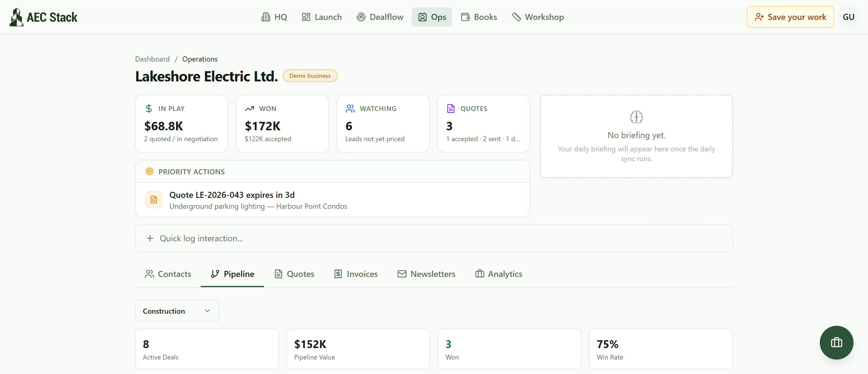Screen dimensions: 868x374
Task: Click the AEC Stack logo icon
Action: 16,17
